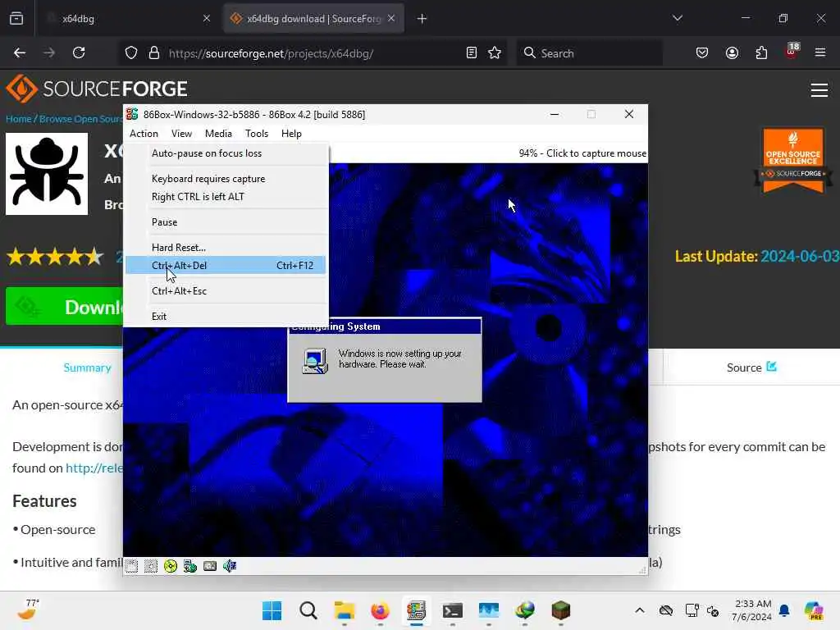The height and width of the screenshot is (630, 840).
Task: Click the gray adapter card icon in 86Box status bar
Action: coord(210,566)
